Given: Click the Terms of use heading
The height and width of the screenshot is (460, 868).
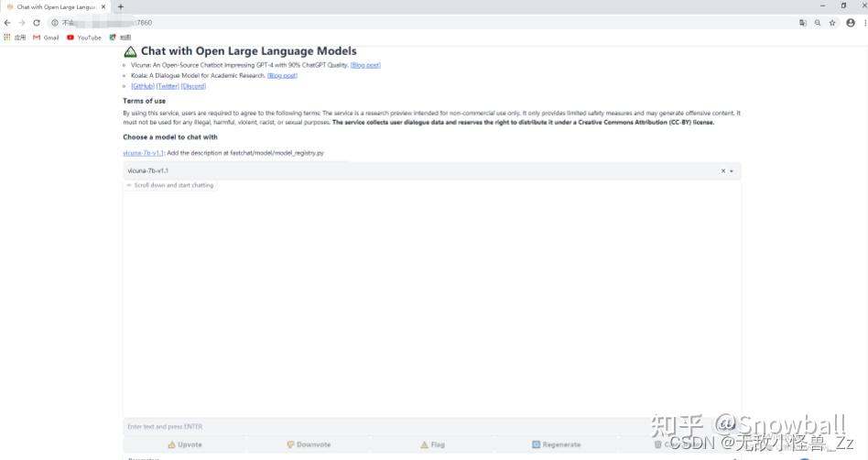Looking at the screenshot, I should pos(144,101).
